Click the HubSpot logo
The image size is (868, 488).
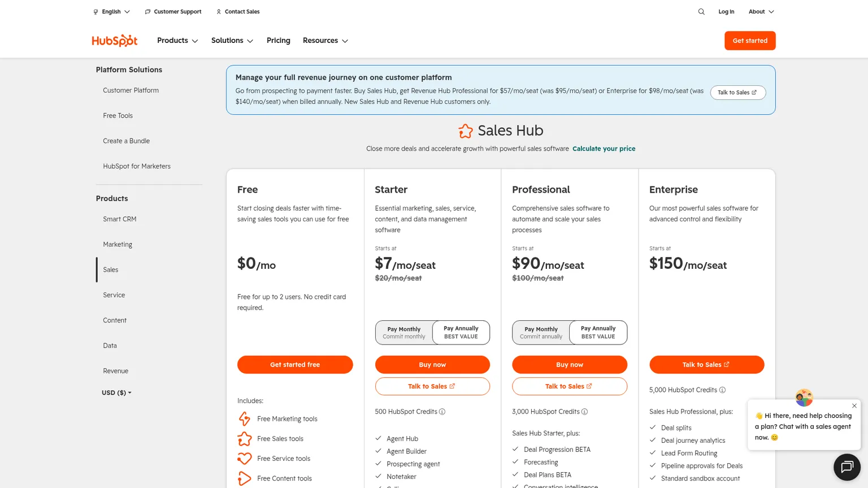[115, 41]
